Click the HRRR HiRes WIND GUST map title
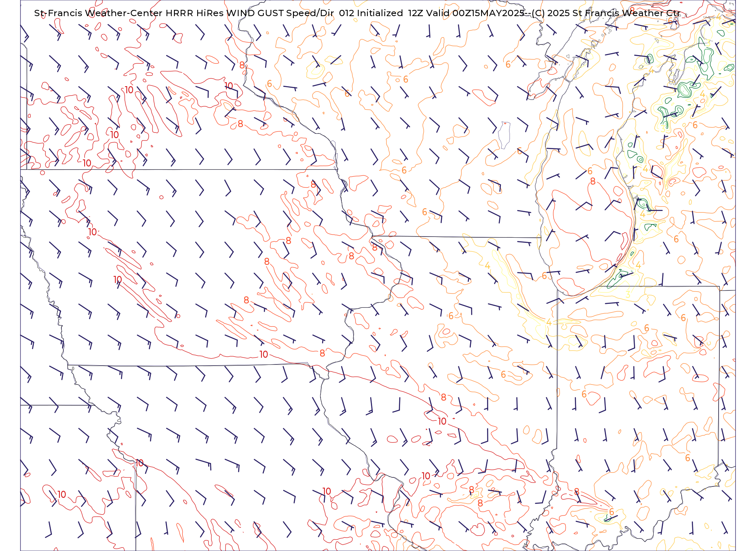The width and height of the screenshot is (756, 551). click(x=357, y=13)
